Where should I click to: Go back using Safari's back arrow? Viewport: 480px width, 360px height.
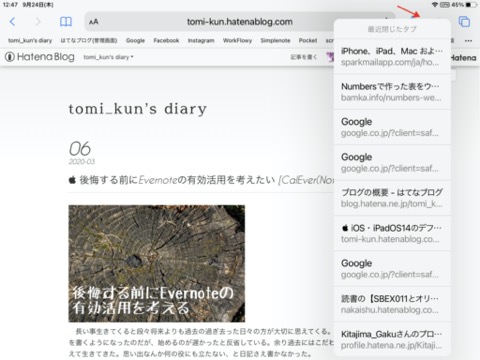[12, 22]
